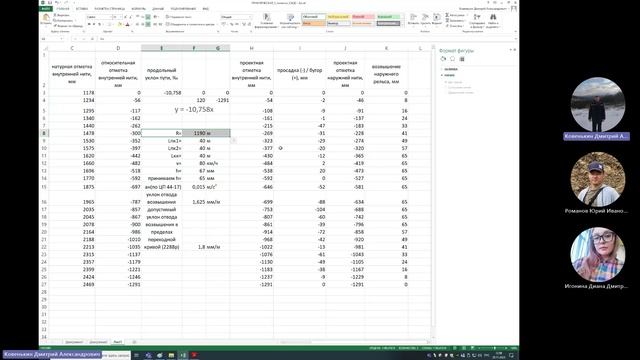640x360 pixels.
Task: Toggle Bold formatting
Action: pos(89,24)
